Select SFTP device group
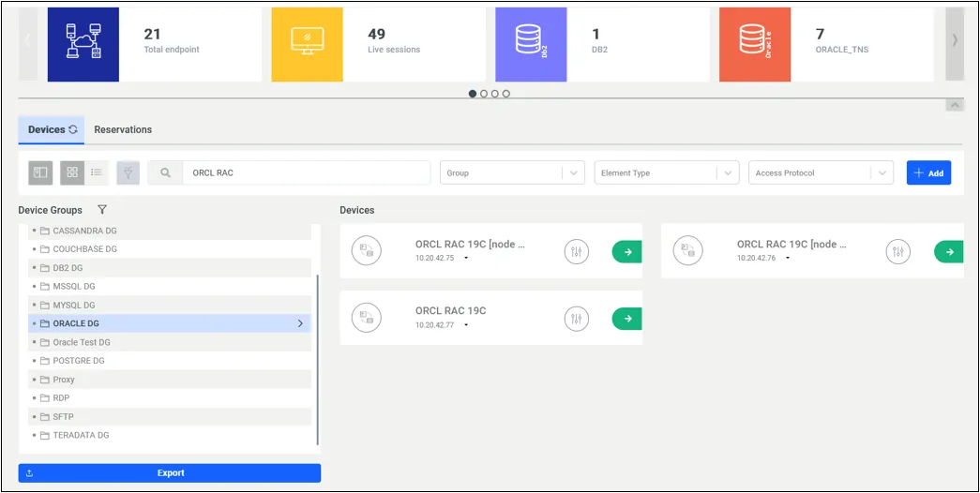 click(x=170, y=417)
